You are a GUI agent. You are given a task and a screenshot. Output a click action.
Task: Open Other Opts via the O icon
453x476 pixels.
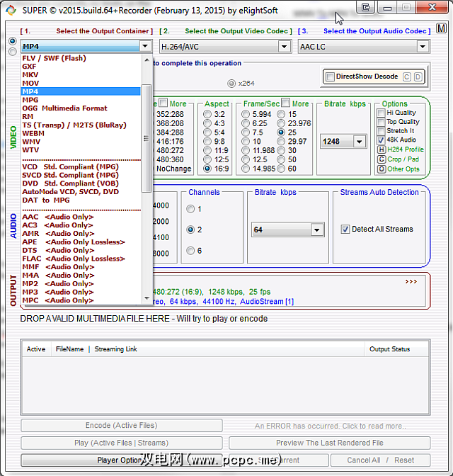(x=382, y=169)
